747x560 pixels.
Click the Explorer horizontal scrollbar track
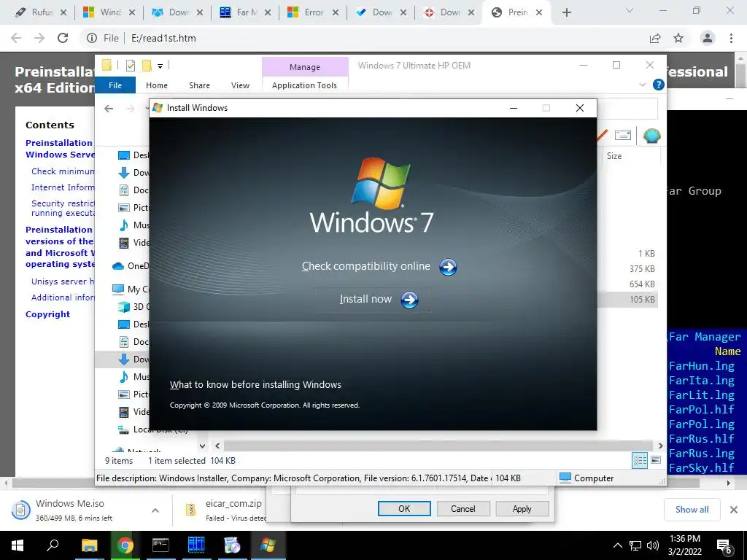click(x=438, y=446)
